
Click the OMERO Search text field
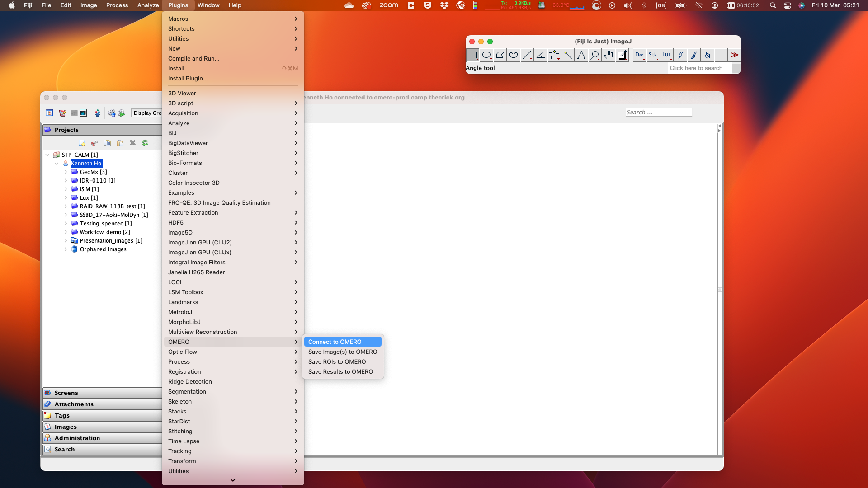click(x=658, y=112)
